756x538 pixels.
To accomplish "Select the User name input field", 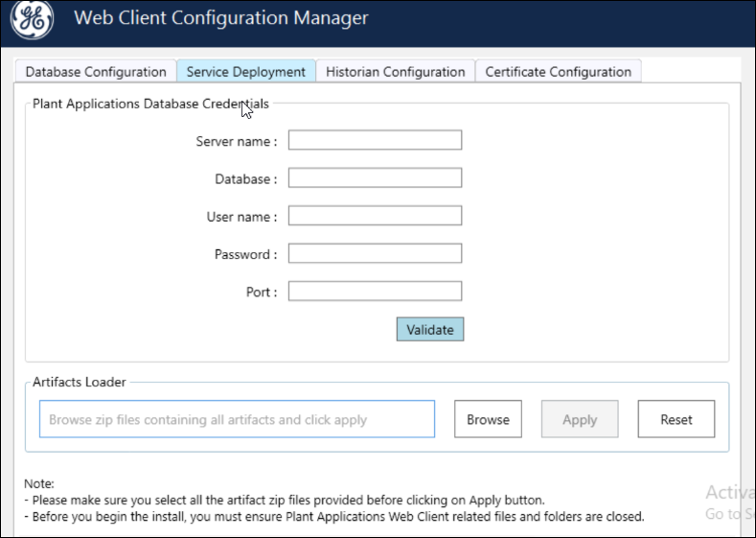I will coord(375,215).
